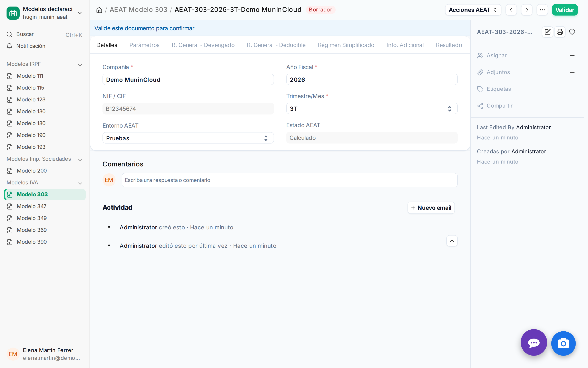
Task: Open Elena Martín Ferrer user profile
Action: click(x=45, y=354)
